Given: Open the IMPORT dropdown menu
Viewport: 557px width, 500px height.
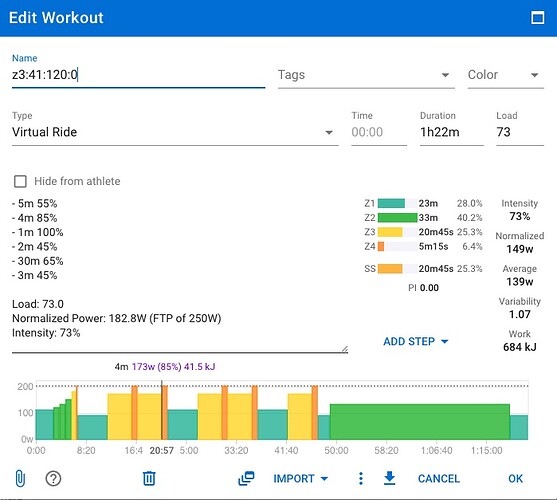Looking at the screenshot, I should 301,478.
